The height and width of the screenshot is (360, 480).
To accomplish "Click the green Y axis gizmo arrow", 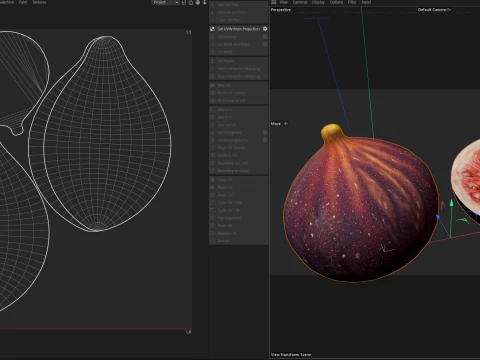I will [451, 203].
